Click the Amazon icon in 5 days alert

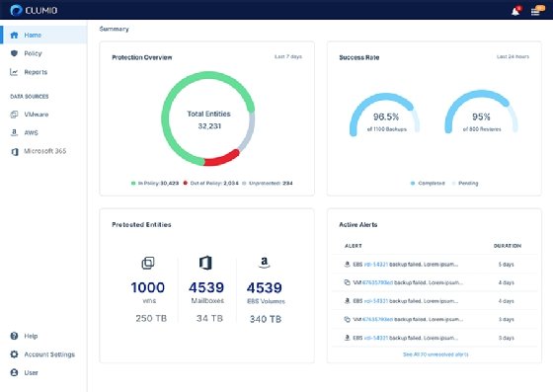(347, 264)
